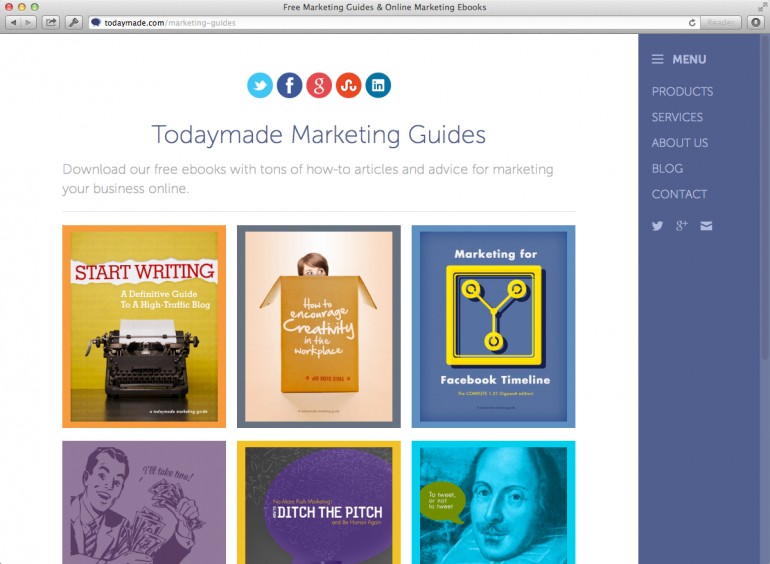Open the purple "I'll take two!" ebook cover
This screenshot has width=770, height=564.
144,502
